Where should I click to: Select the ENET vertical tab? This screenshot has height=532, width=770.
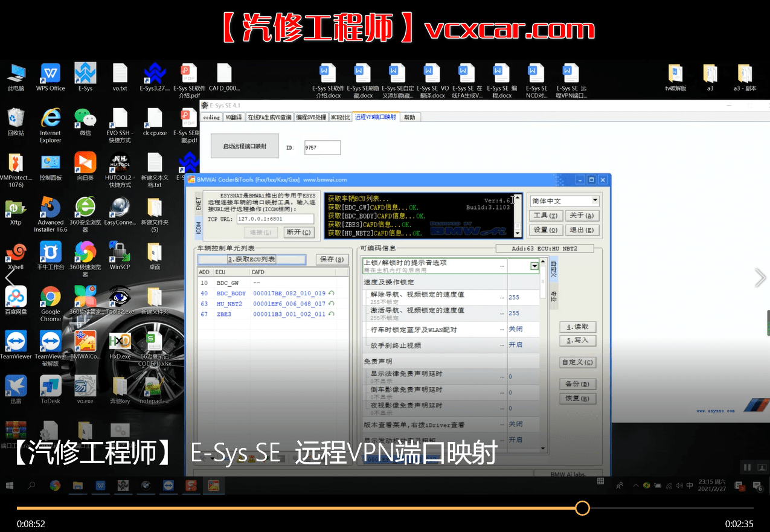pyautogui.click(x=198, y=205)
